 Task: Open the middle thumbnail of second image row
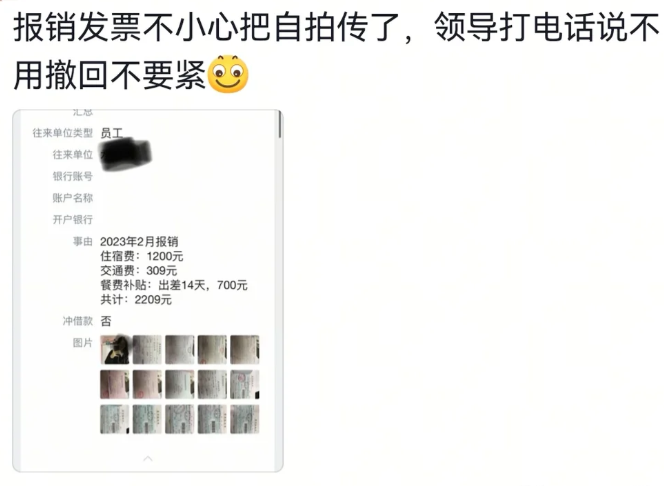[180, 384]
